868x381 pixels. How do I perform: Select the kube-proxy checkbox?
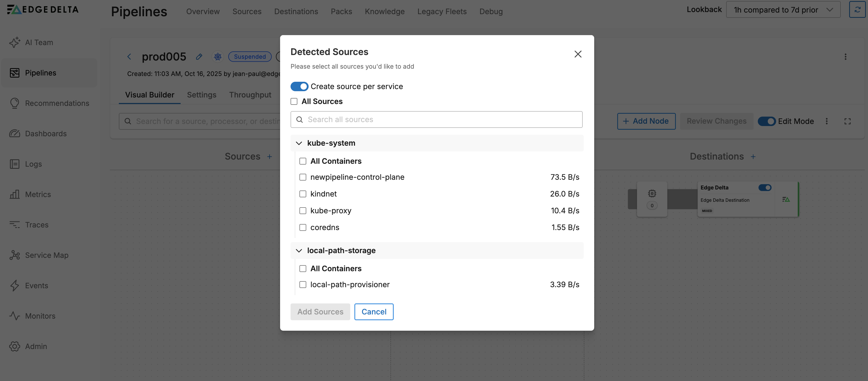pos(303,211)
